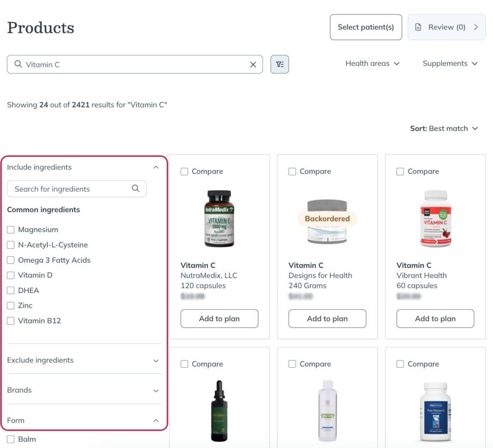Open the NutraMedix Vitamin C bottle image
The width and height of the screenshot is (493, 448).
(x=219, y=218)
